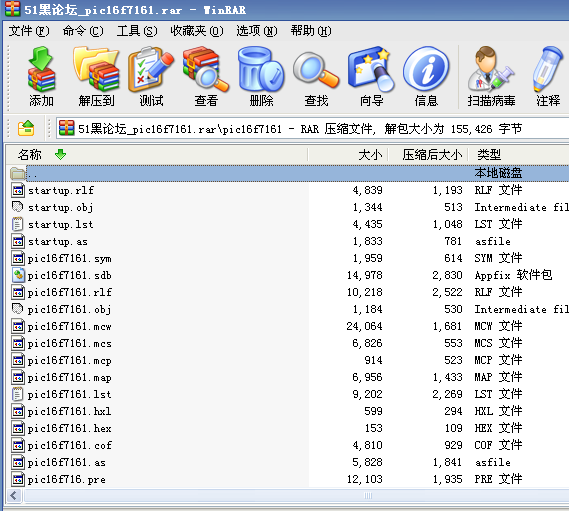The width and height of the screenshot is (569, 511).
Task: Click the '本地磁盘' type cell
Action: point(498,173)
